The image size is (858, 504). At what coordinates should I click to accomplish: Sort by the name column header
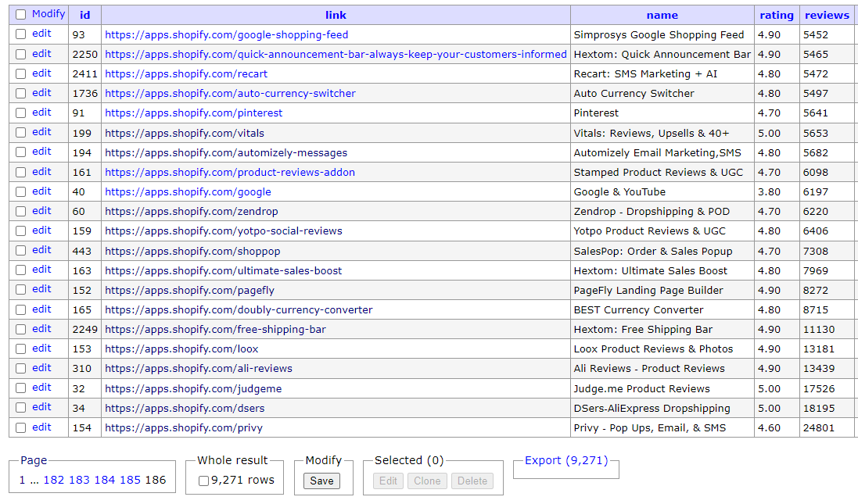pyautogui.click(x=662, y=16)
